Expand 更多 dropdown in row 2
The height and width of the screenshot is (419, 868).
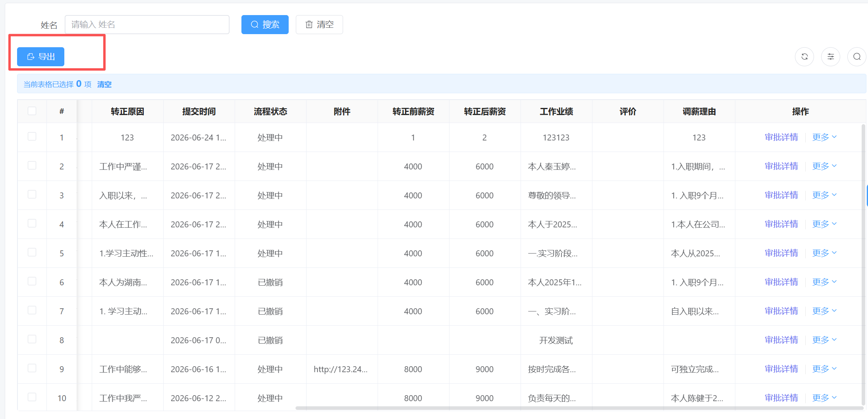(x=824, y=166)
